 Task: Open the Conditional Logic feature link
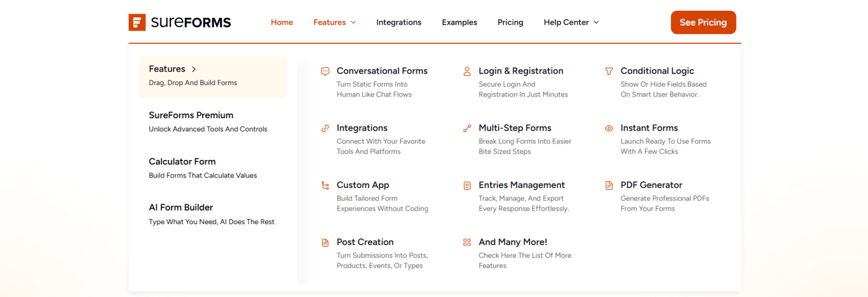pyautogui.click(x=657, y=71)
